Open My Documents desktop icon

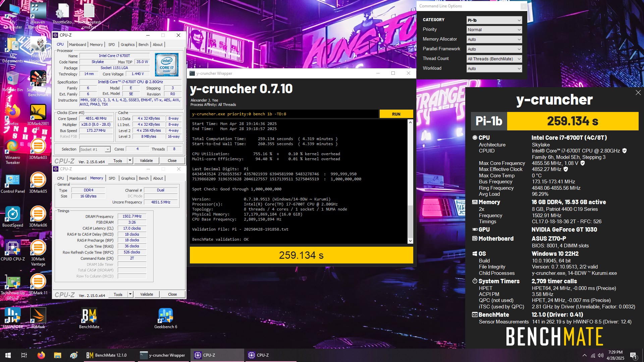13,50
